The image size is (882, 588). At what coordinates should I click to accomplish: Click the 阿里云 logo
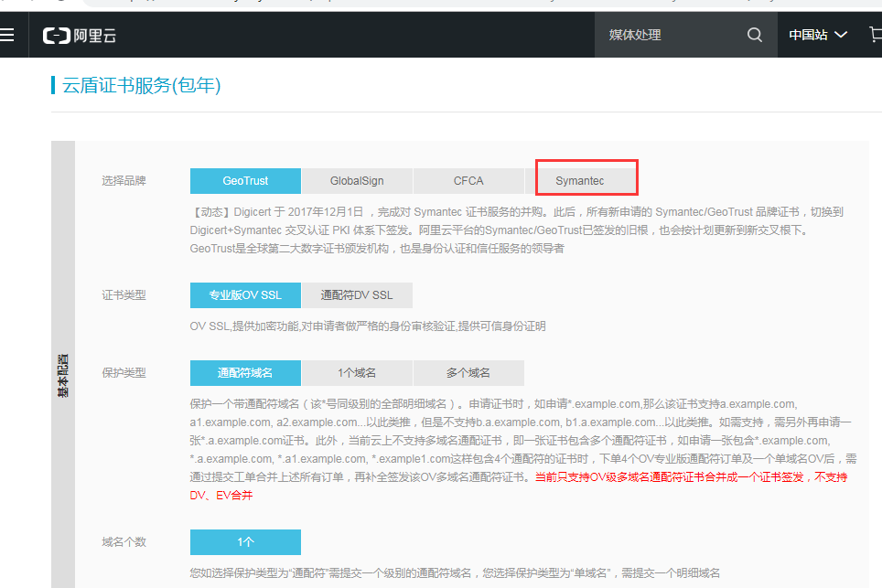click(x=80, y=36)
